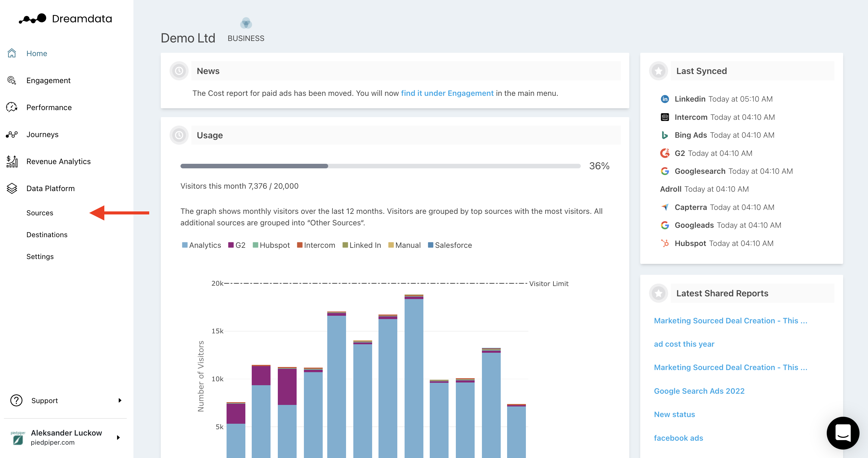Click the Visitor Limit chart label
This screenshot has width=868, height=458.
549,284
